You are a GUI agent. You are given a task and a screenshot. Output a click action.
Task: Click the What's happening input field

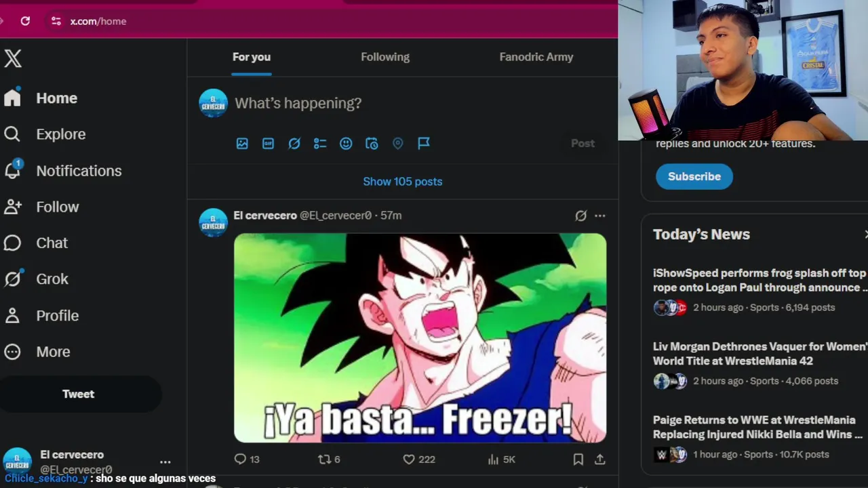tap(417, 103)
